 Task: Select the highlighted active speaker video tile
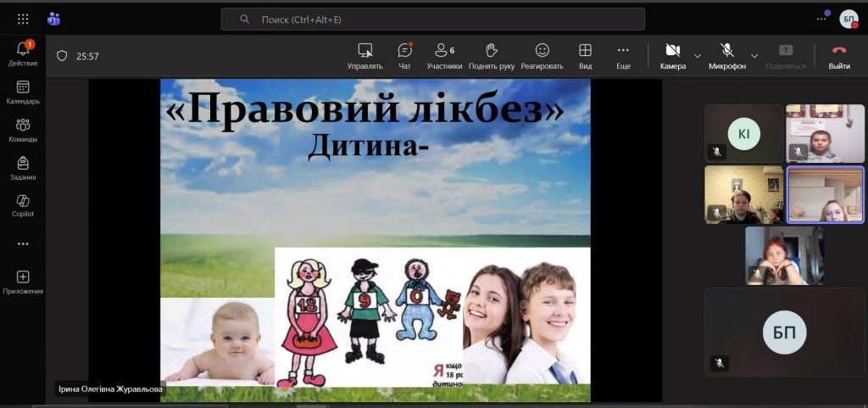pyautogui.click(x=826, y=195)
